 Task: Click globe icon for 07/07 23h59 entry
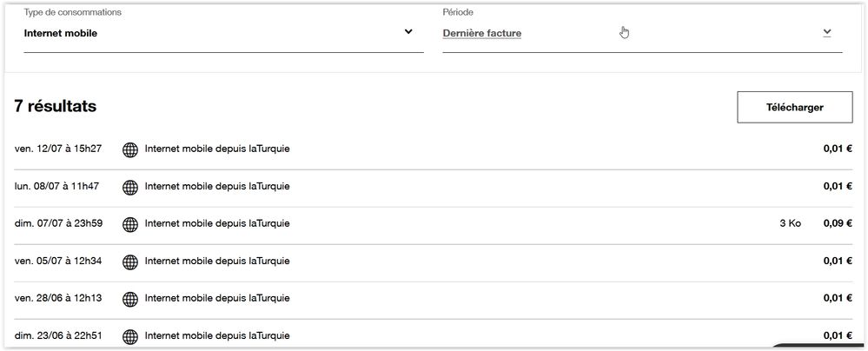coord(130,224)
